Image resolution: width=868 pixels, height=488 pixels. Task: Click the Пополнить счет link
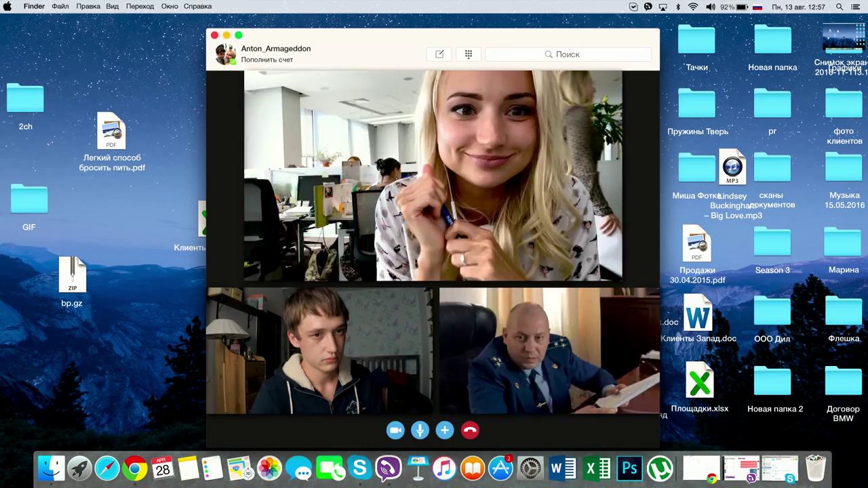pyautogui.click(x=267, y=60)
